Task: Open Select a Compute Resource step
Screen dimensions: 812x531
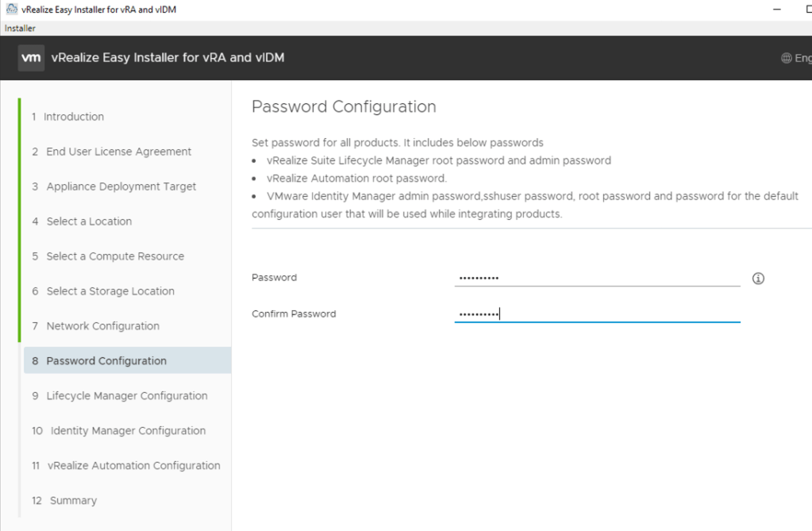Action: 115,256
